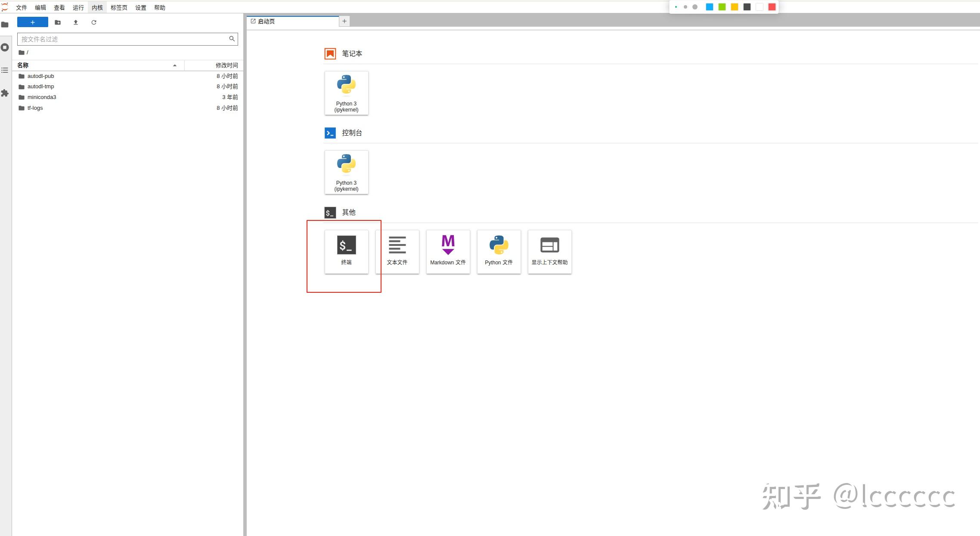Open 文本文件 launcher card

397,251
